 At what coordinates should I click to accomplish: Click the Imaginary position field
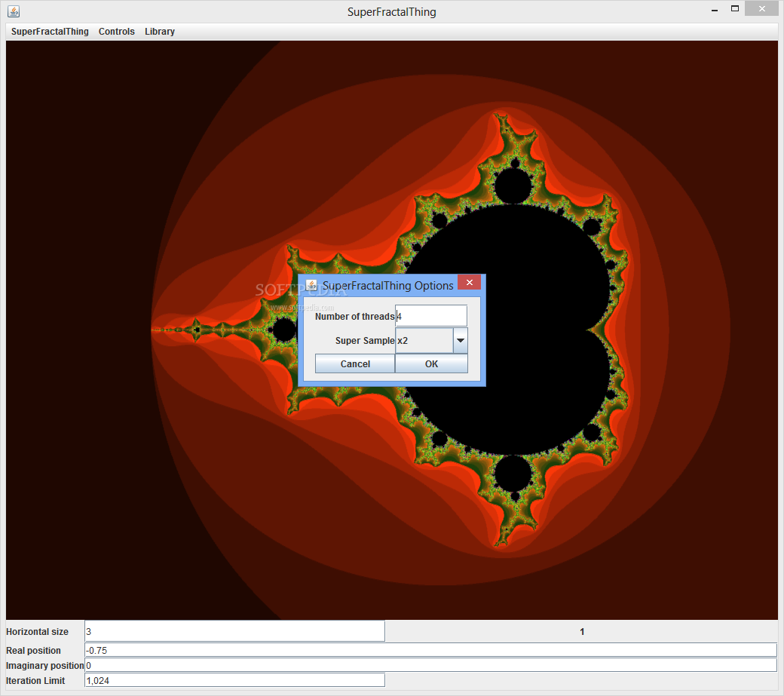[430, 665]
